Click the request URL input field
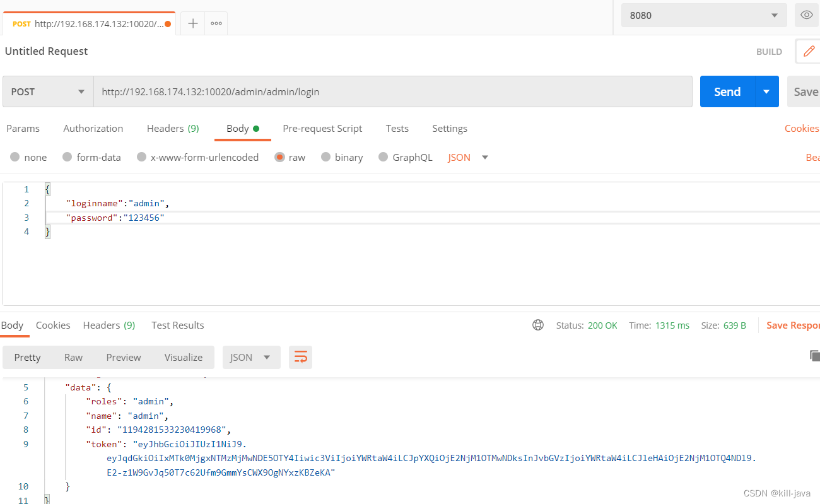The image size is (820, 504). point(393,91)
